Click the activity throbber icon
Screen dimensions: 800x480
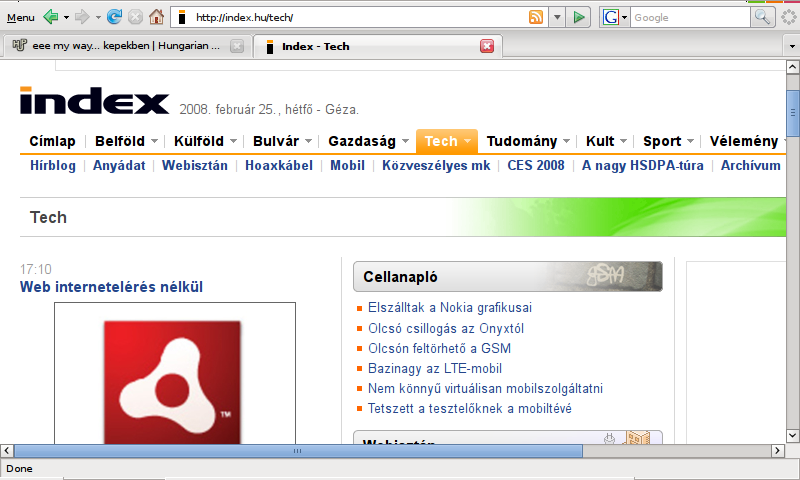point(789,17)
